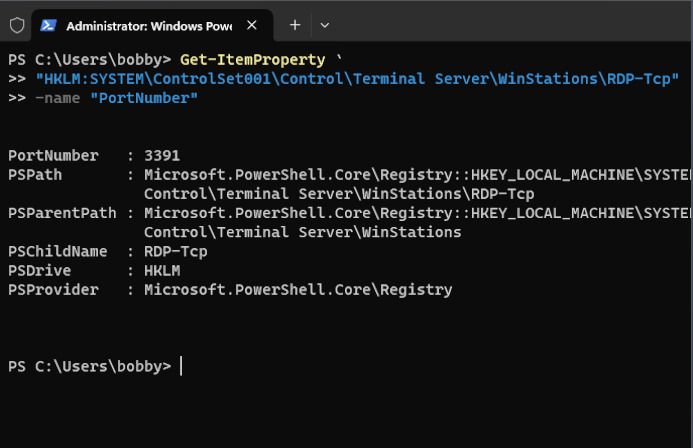Click the RDP-Tcp child name value
Viewport: 693px width, 448px height.
tap(175, 251)
